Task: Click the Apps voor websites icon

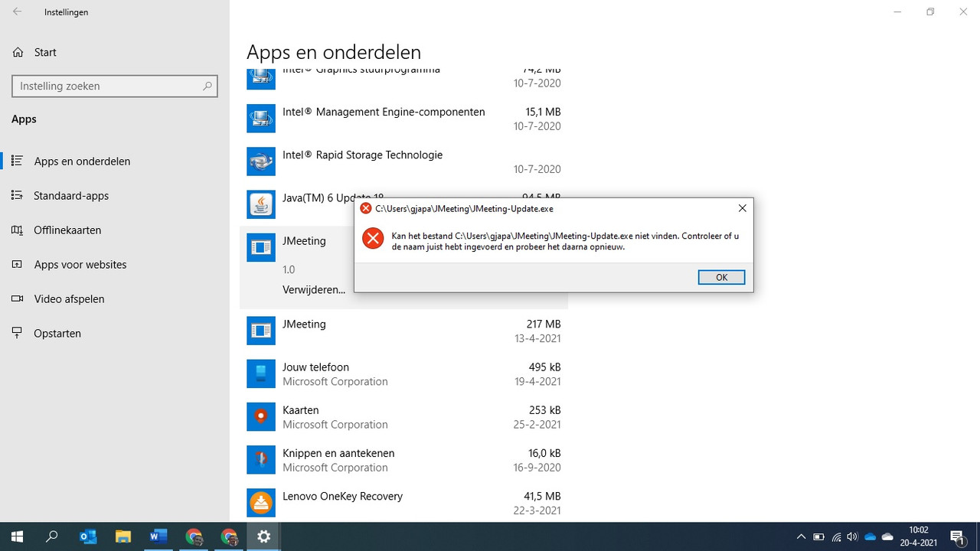Action: point(17,264)
